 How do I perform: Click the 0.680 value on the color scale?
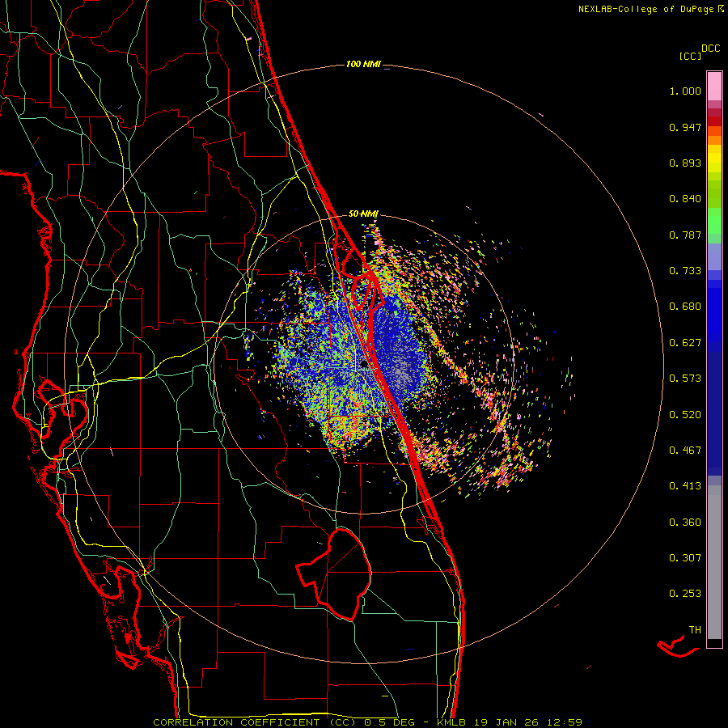click(x=685, y=307)
